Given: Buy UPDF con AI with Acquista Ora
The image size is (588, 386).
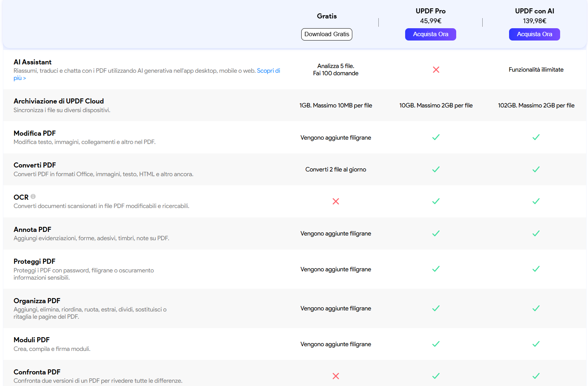Looking at the screenshot, I should coord(534,34).
